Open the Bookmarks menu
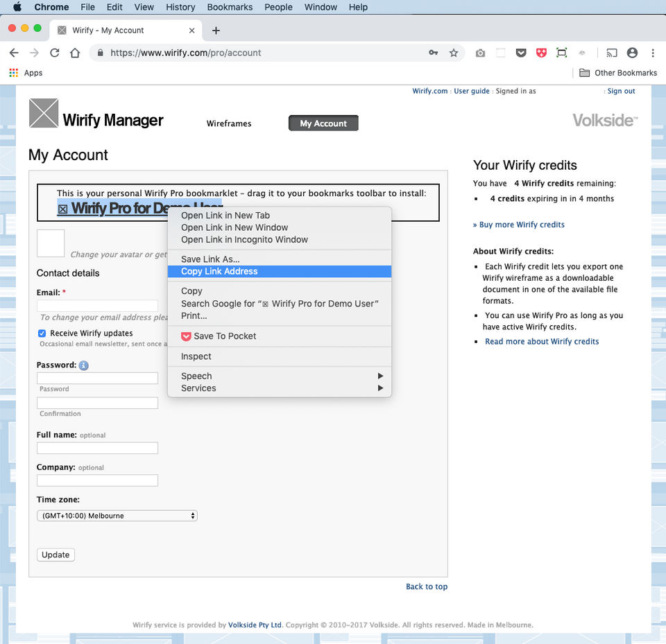 click(230, 7)
